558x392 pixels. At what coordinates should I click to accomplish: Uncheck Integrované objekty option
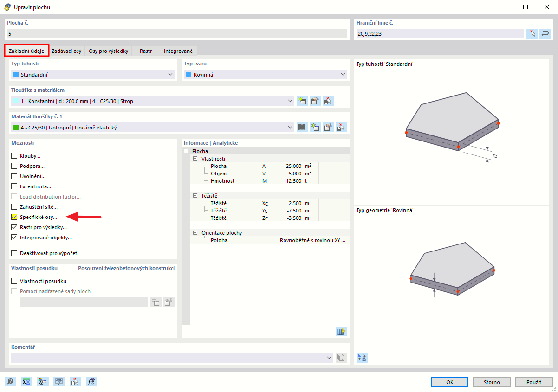pos(14,238)
